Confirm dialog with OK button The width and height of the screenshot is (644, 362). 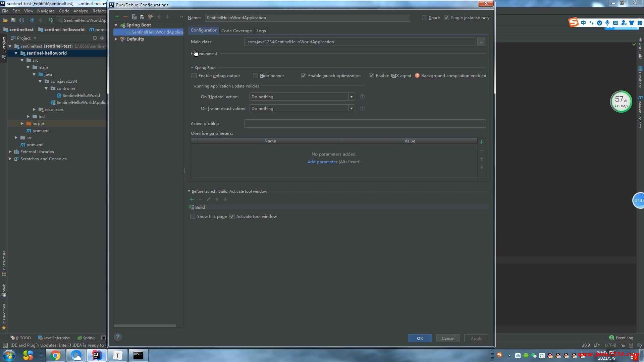click(420, 338)
